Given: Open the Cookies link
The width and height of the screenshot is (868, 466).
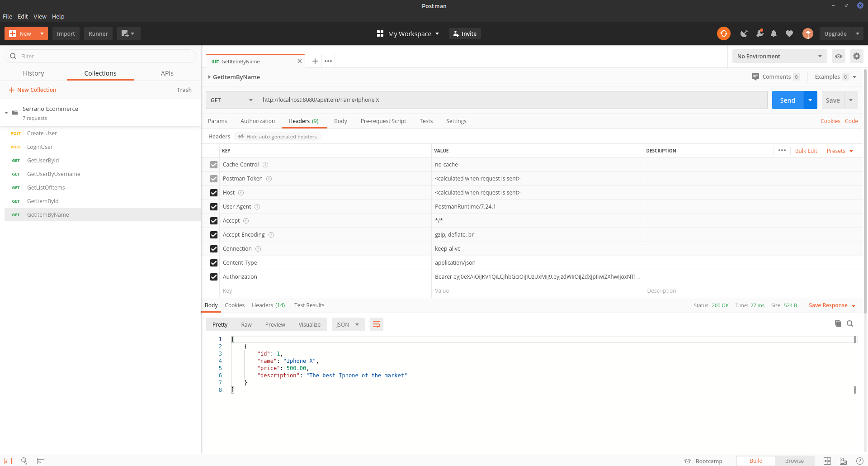Looking at the screenshot, I should (x=830, y=121).
